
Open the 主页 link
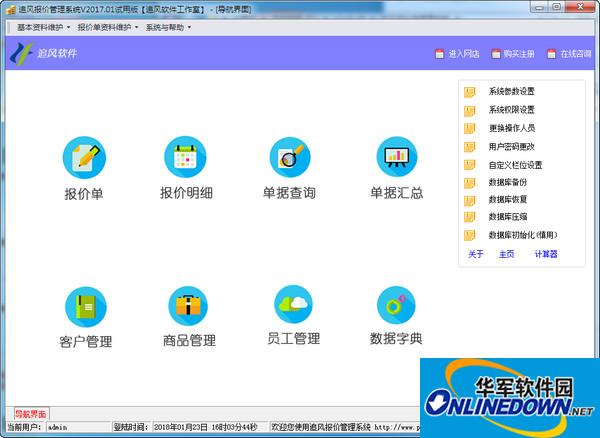click(506, 254)
